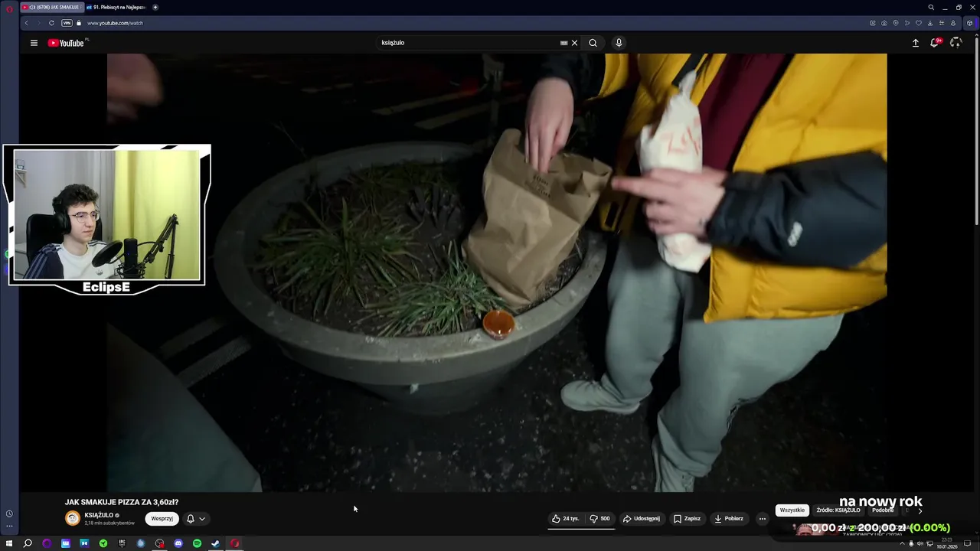Click the address bar URL
Image resolution: width=980 pixels, height=551 pixels.
(115, 23)
